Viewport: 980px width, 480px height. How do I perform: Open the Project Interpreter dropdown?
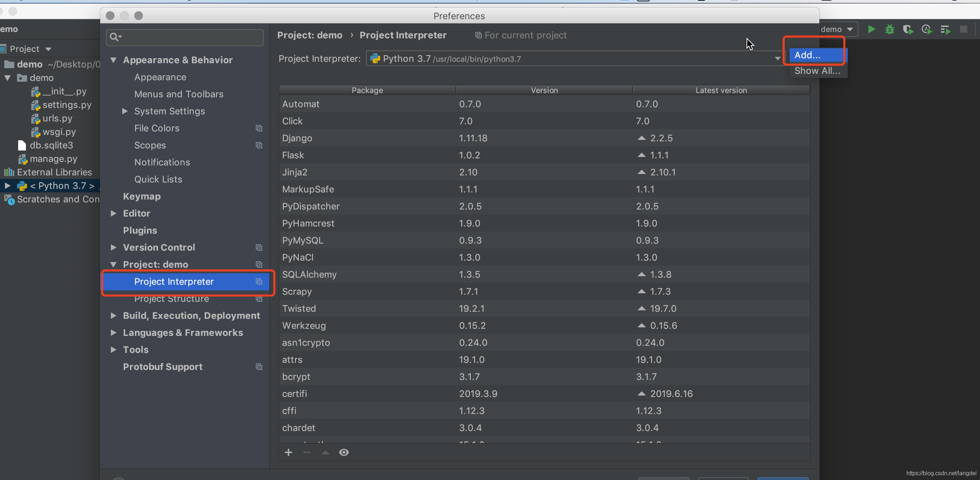click(x=777, y=59)
